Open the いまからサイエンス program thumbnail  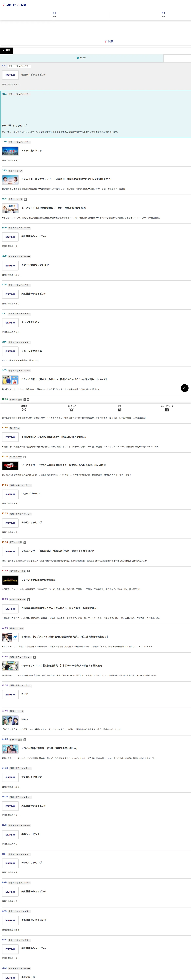(x=10, y=666)
